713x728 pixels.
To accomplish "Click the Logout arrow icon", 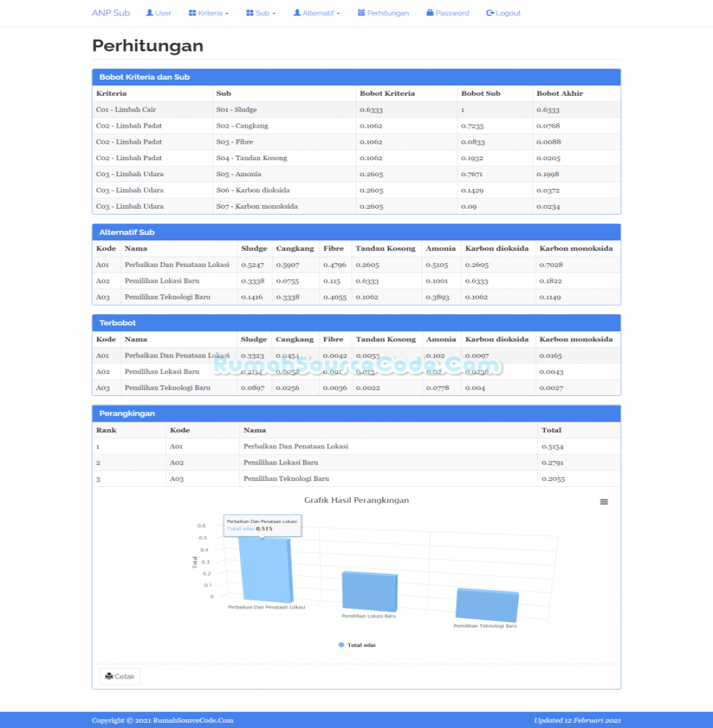I will click(x=490, y=13).
